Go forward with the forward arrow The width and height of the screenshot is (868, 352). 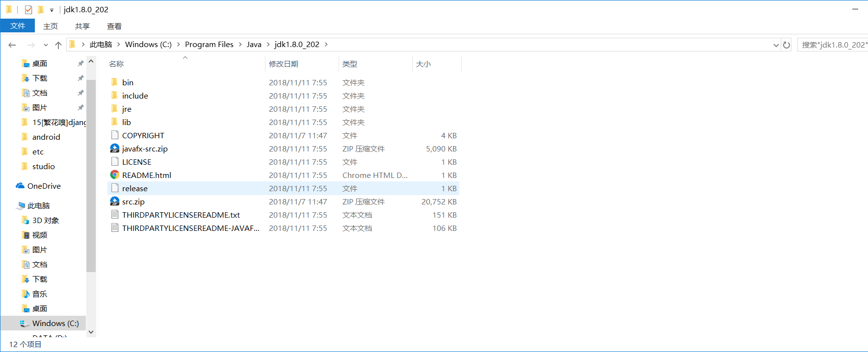(31, 45)
